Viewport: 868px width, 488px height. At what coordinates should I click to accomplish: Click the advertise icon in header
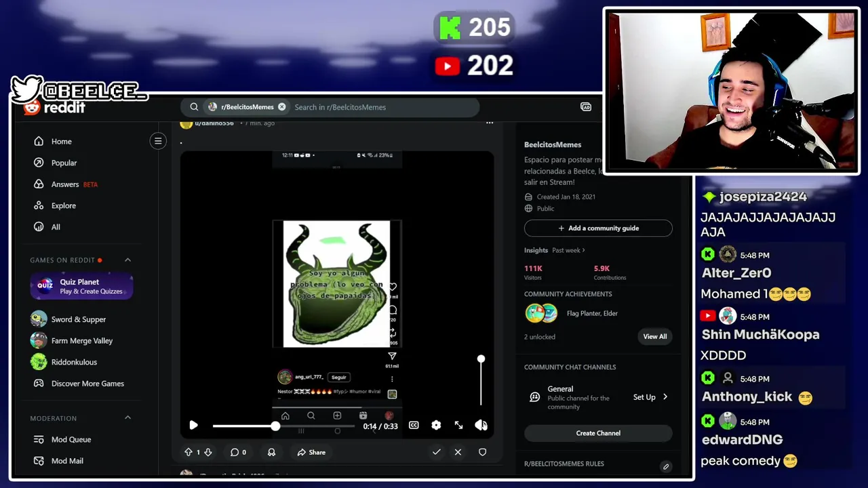point(586,107)
